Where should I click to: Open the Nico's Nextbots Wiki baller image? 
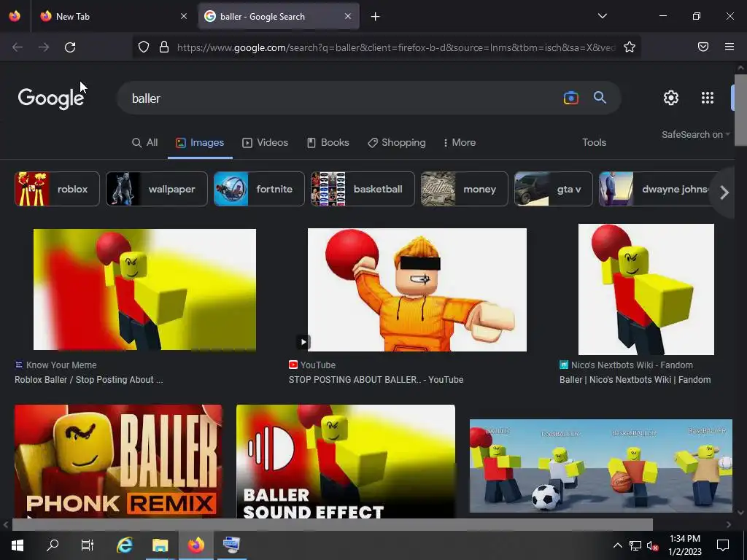(x=646, y=289)
